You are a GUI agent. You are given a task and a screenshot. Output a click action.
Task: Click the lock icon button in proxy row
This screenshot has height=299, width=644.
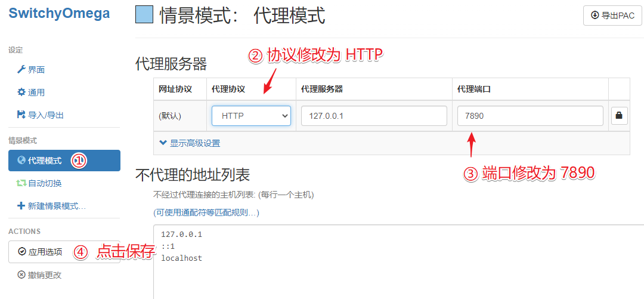point(620,116)
